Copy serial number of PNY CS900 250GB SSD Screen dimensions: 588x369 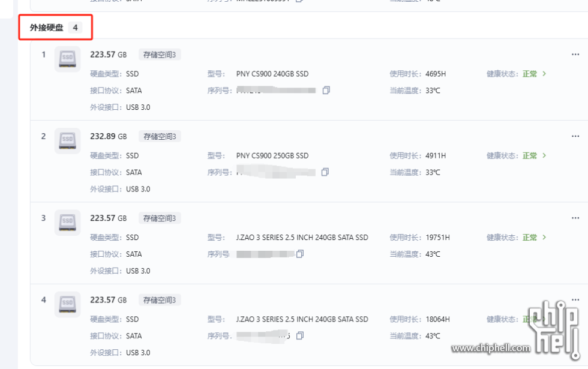pos(325,172)
